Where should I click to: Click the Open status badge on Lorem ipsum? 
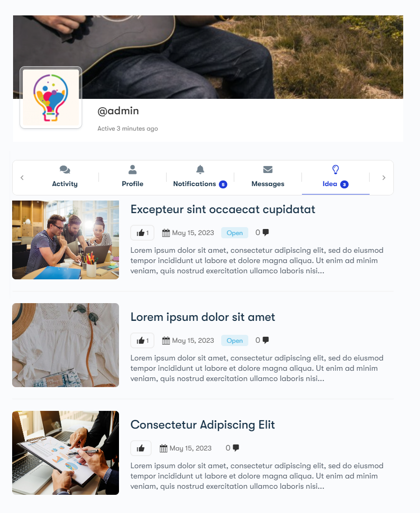(x=235, y=340)
